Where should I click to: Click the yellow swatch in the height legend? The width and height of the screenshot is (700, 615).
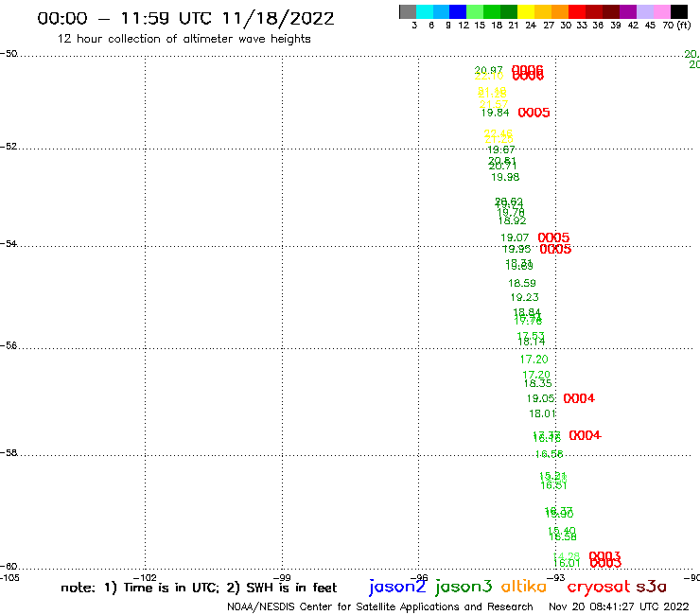click(526, 11)
